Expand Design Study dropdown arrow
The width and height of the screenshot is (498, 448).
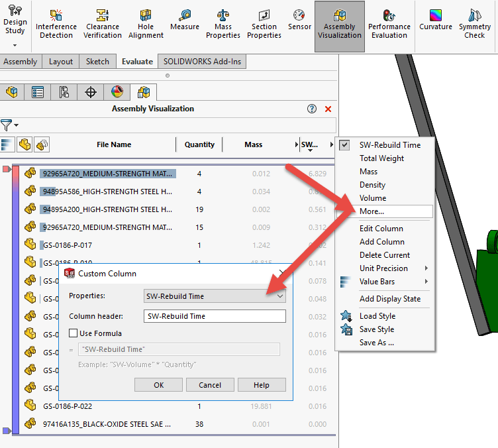[15, 45]
